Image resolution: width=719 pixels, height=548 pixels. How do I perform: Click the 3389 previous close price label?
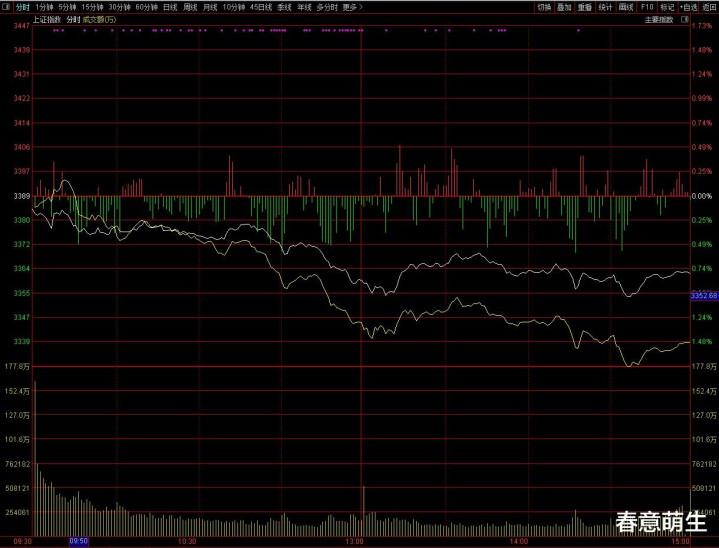[22, 196]
